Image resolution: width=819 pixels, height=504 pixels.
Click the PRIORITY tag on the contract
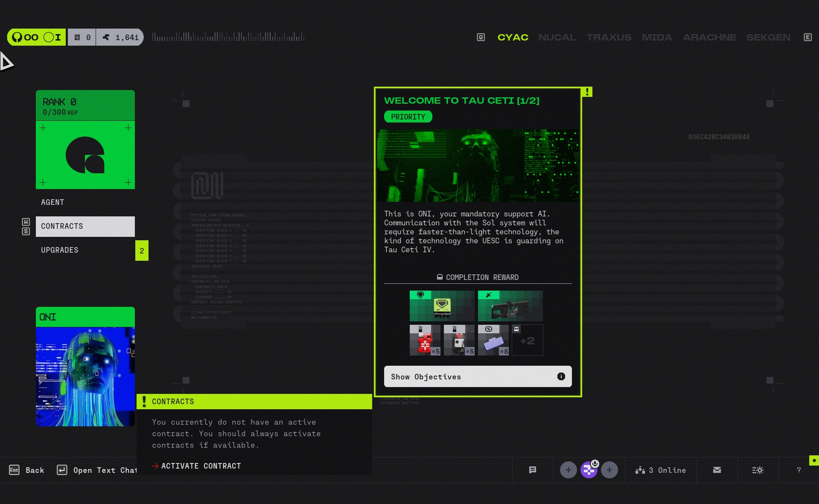pos(408,117)
